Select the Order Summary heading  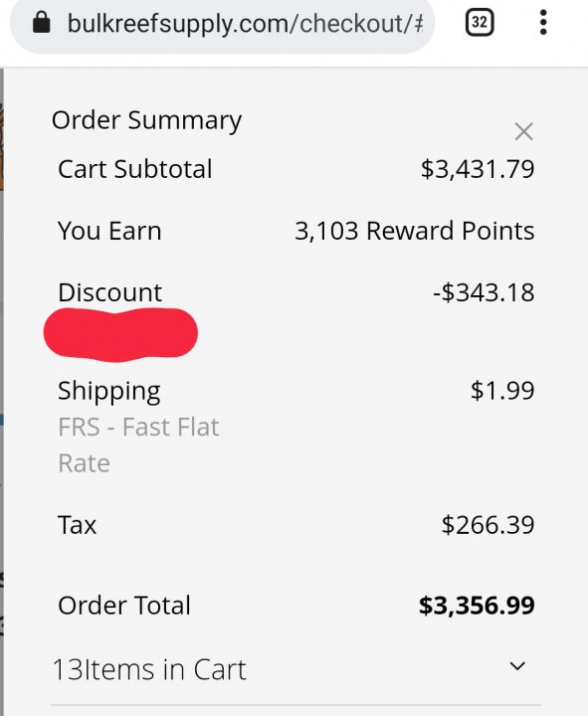pos(146,120)
